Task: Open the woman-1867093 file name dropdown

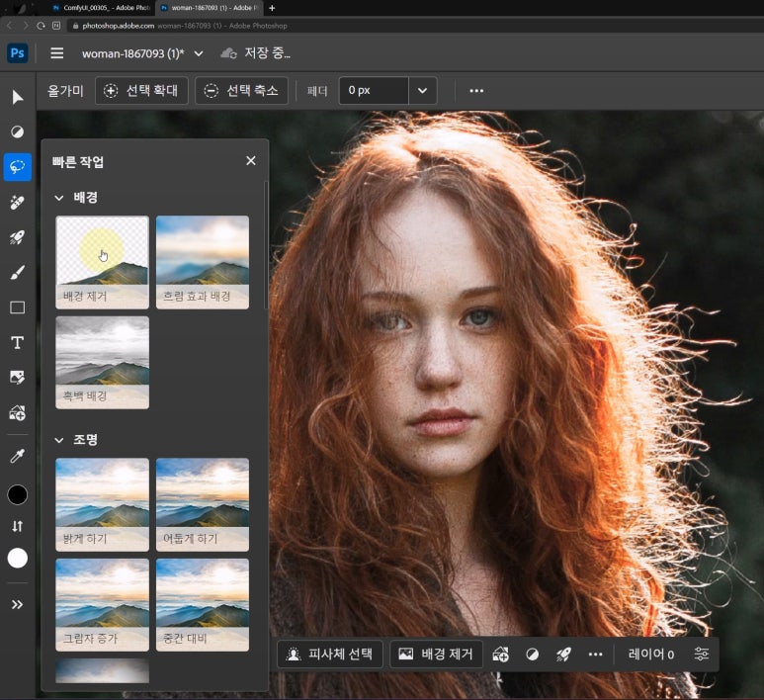Action: [x=199, y=53]
